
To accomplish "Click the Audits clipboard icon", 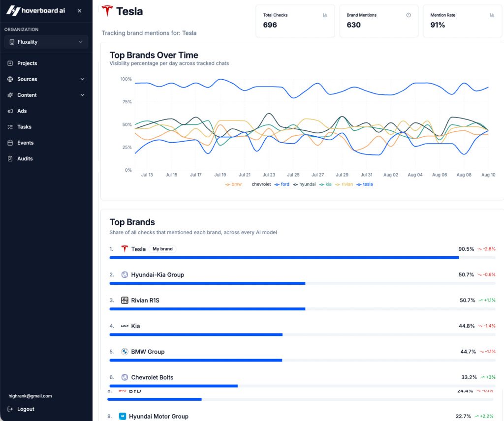I will point(10,159).
